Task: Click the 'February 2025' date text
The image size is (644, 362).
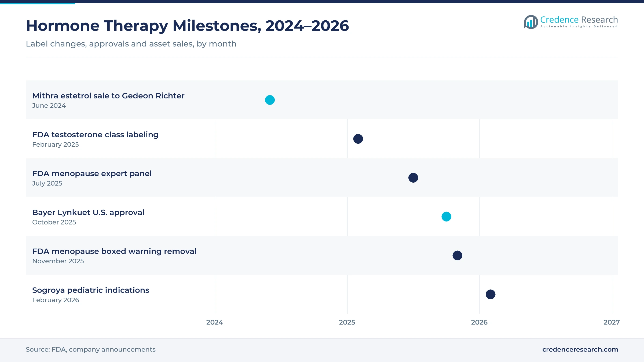Action: pyautogui.click(x=56, y=145)
